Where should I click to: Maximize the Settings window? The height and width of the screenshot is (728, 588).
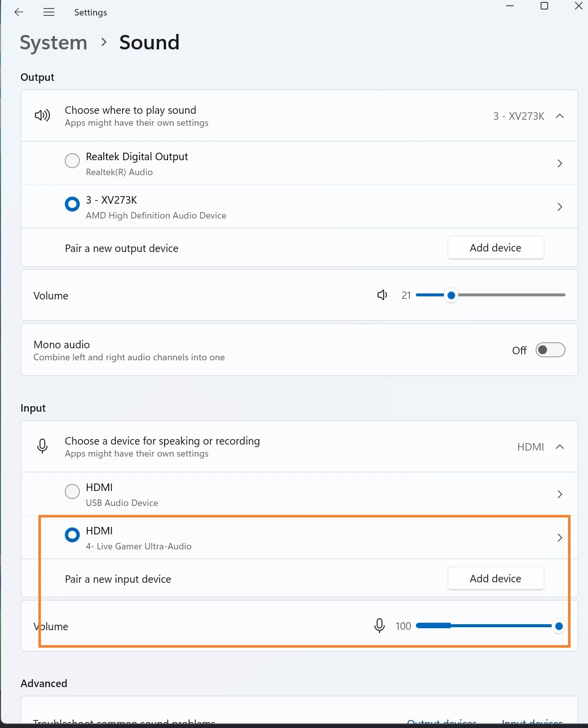(544, 6)
